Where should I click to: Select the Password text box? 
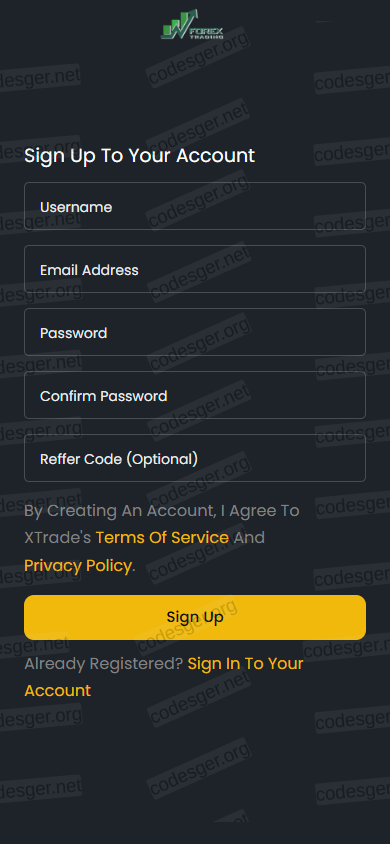coord(195,333)
